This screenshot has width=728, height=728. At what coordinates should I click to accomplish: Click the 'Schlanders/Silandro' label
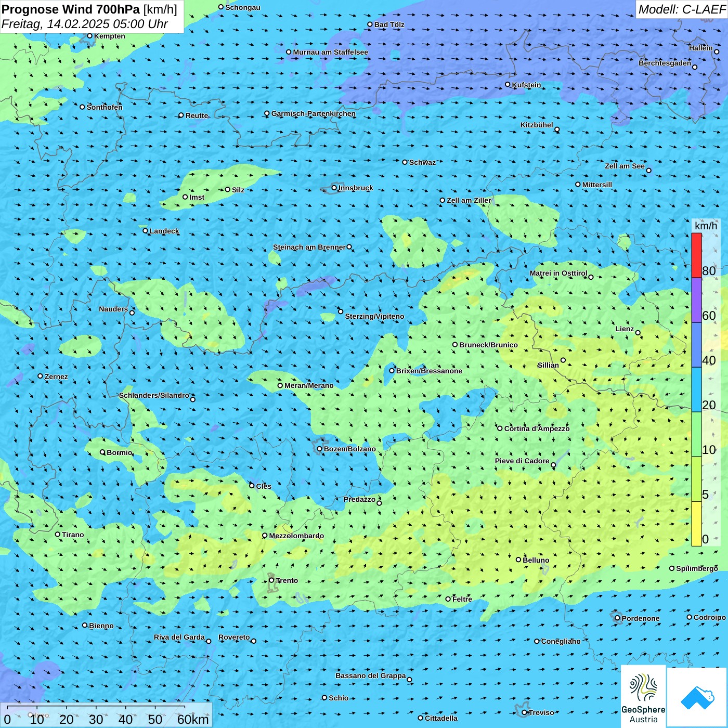(x=154, y=395)
